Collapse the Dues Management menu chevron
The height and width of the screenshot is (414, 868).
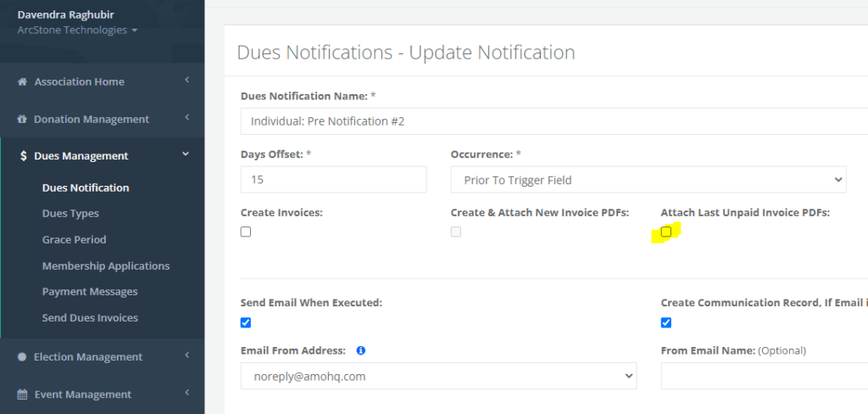tap(186, 154)
